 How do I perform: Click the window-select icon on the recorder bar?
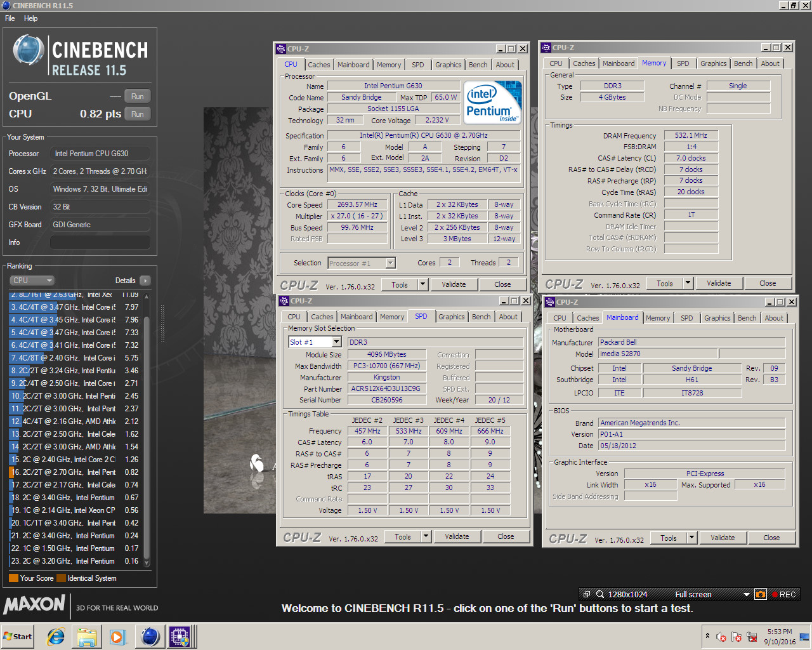pos(587,595)
